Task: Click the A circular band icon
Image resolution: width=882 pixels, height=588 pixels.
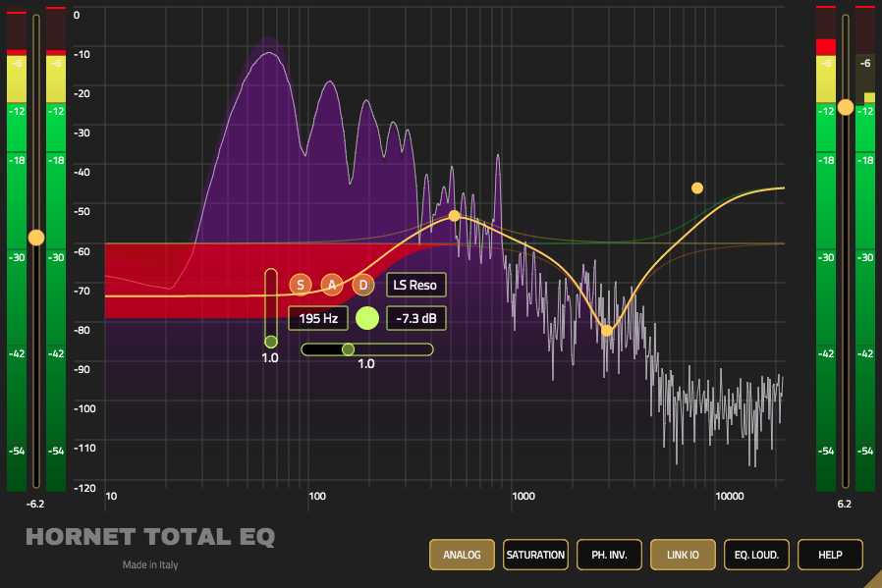Action: [332, 285]
